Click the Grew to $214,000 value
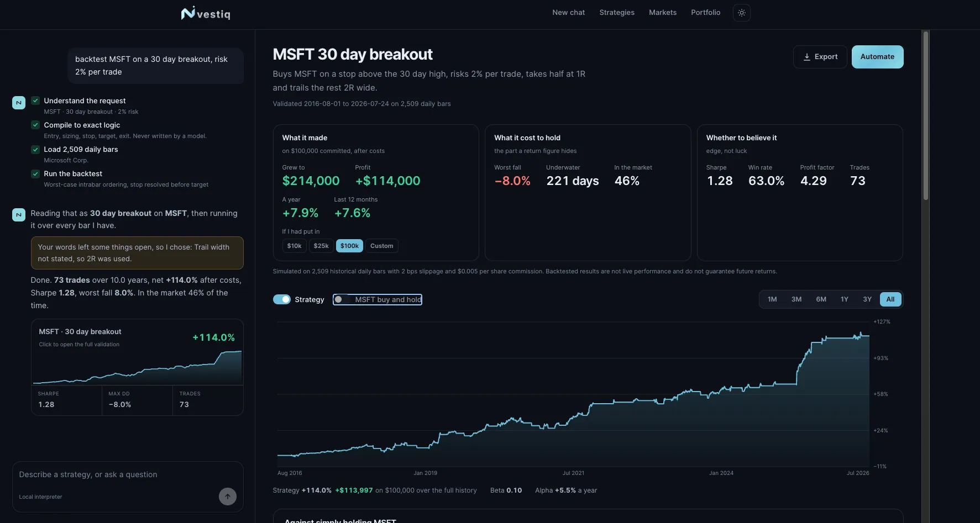The height and width of the screenshot is (523, 980). [x=311, y=181]
